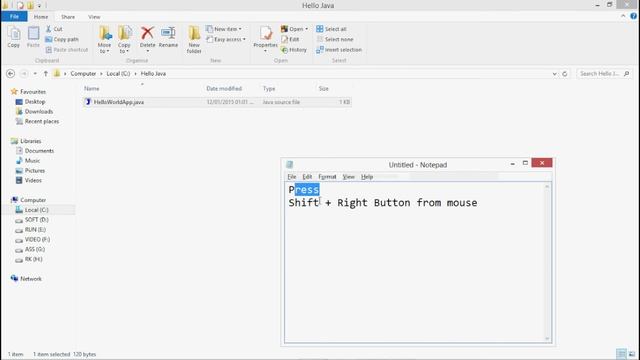Open the Notepad View menu
This screenshot has width=640, height=360.
click(x=348, y=177)
